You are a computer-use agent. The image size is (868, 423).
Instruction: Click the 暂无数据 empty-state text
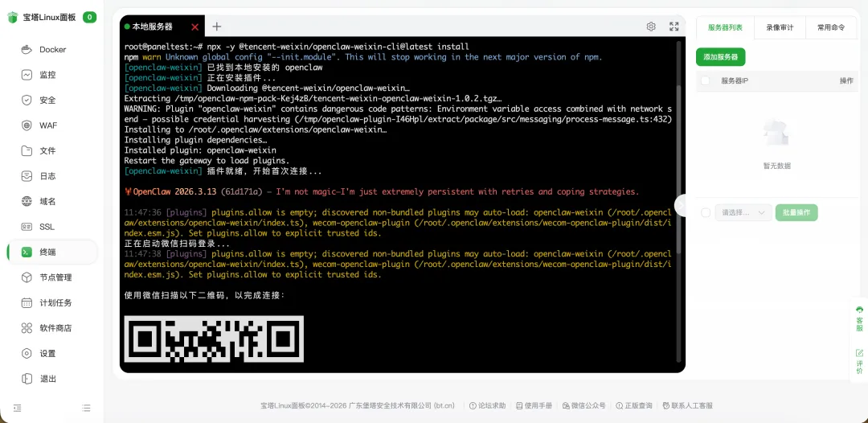pos(776,166)
